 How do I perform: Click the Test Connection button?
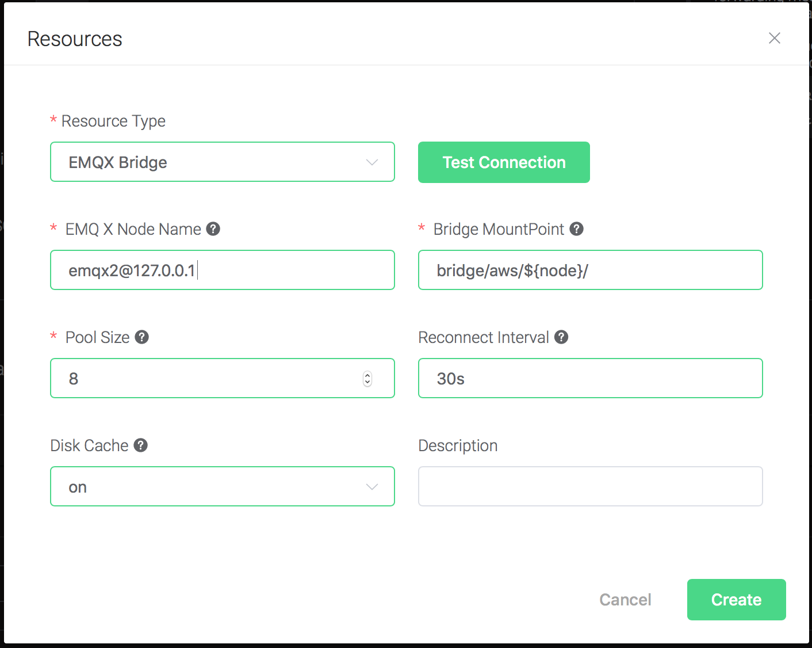point(504,162)
